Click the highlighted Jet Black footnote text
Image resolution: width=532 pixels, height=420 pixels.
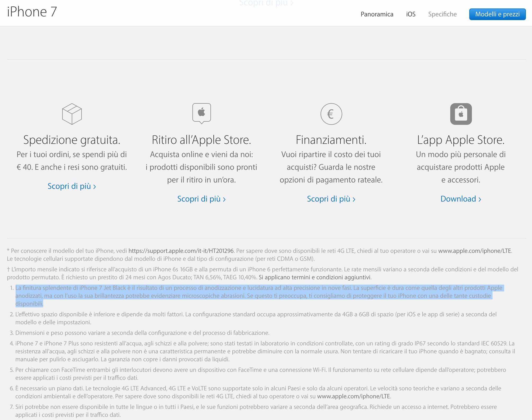click(x=254, y=296)
